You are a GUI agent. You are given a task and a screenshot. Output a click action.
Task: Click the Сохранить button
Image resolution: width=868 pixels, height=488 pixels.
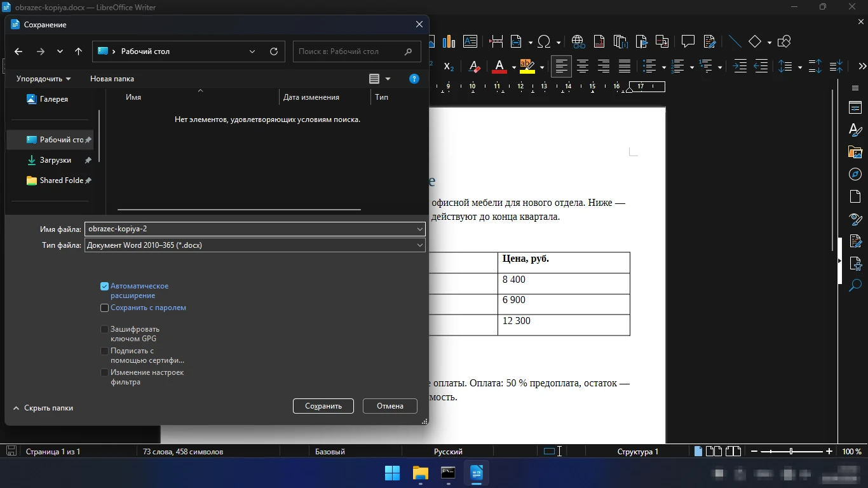pos(323,406)
